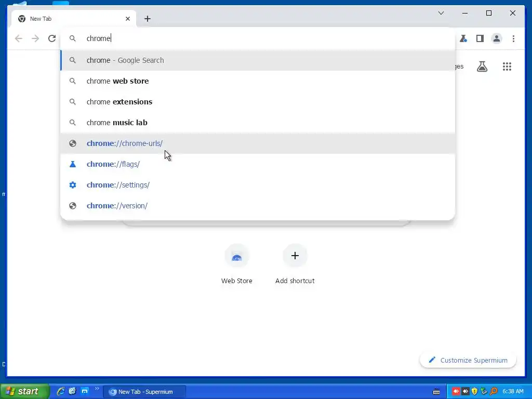532x399 pixels.
Task: Click the magnifier icon beside 'chrome extensions'
Action: tap(73, 102)
